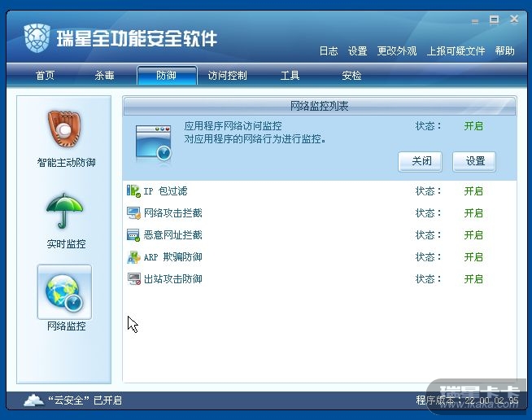Click the Rising lion shield logo
532x420 pixels.
point(37,38)
